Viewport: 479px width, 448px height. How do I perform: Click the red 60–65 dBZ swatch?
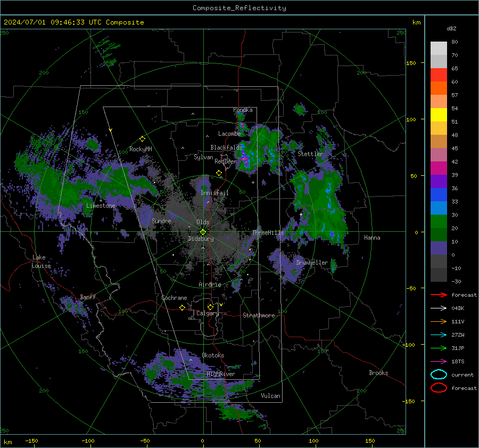[439, 75]
